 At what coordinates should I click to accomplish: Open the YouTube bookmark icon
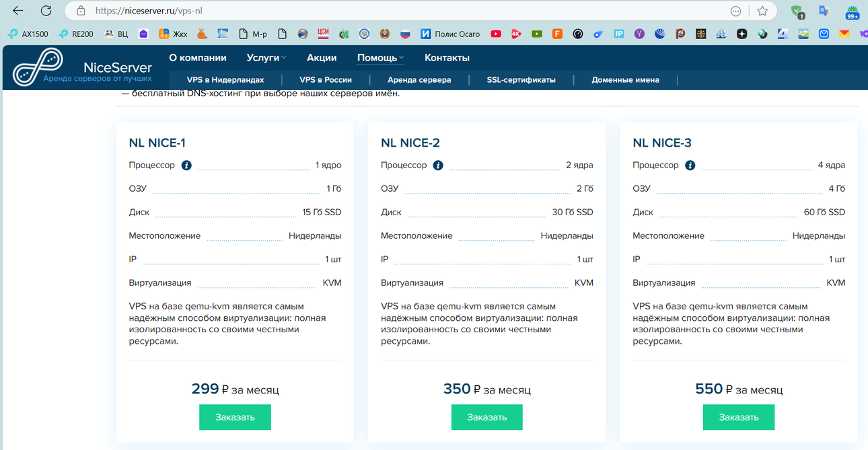click(496, 34)
